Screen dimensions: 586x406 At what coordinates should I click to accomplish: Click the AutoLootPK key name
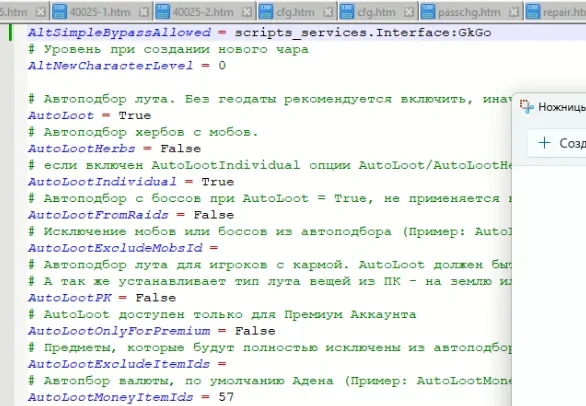[x=70, y=298]
